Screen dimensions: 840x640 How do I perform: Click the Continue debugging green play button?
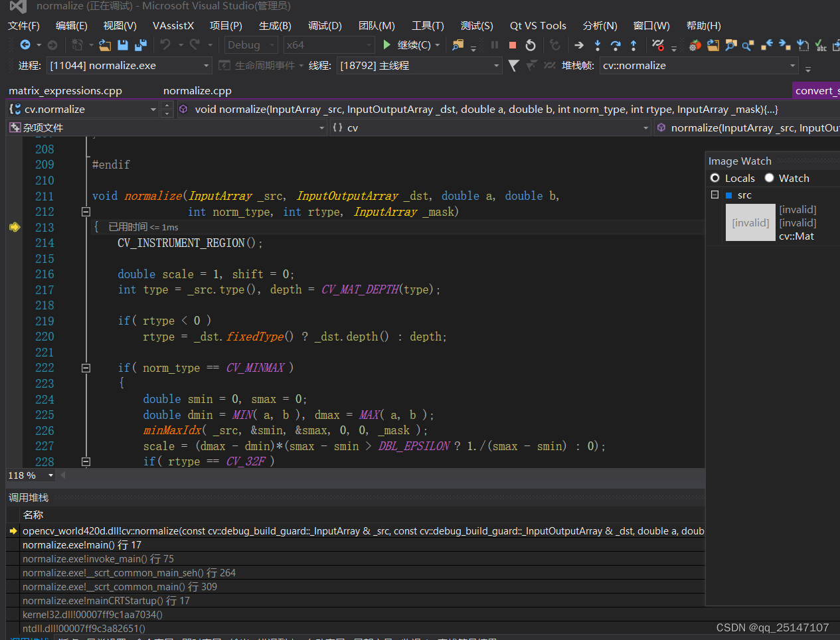[x=387, y=45]
